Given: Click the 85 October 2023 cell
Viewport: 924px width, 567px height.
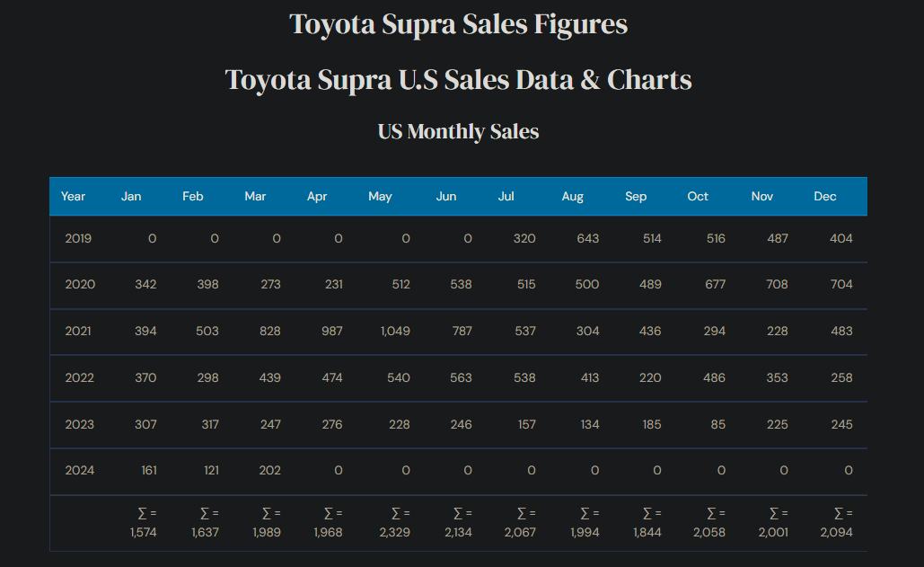Looking at the screenshot, I should point(717,424).
